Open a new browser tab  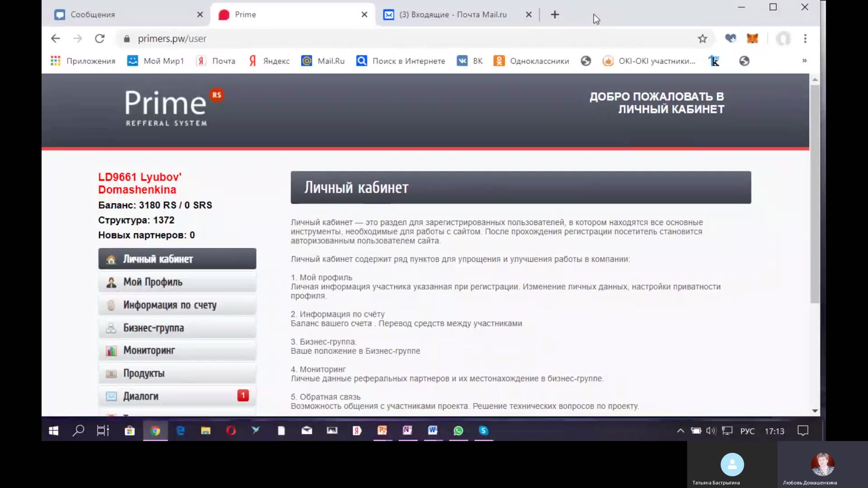555,14
